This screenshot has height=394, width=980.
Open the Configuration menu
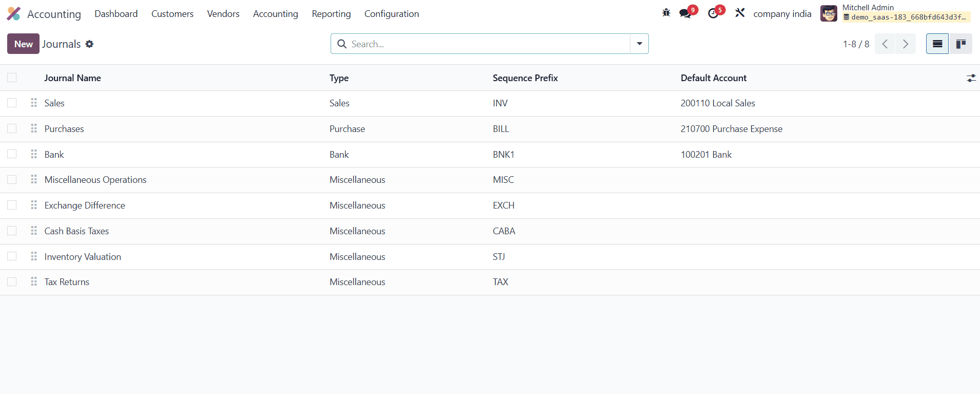coord(391,14)
